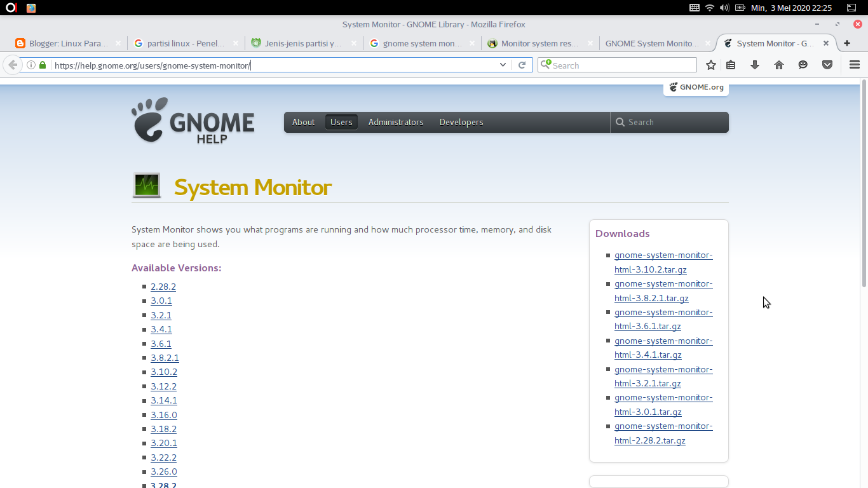Click the back navigation arrow
Screen dimensions: 868x488
click(x=13, y=65)
